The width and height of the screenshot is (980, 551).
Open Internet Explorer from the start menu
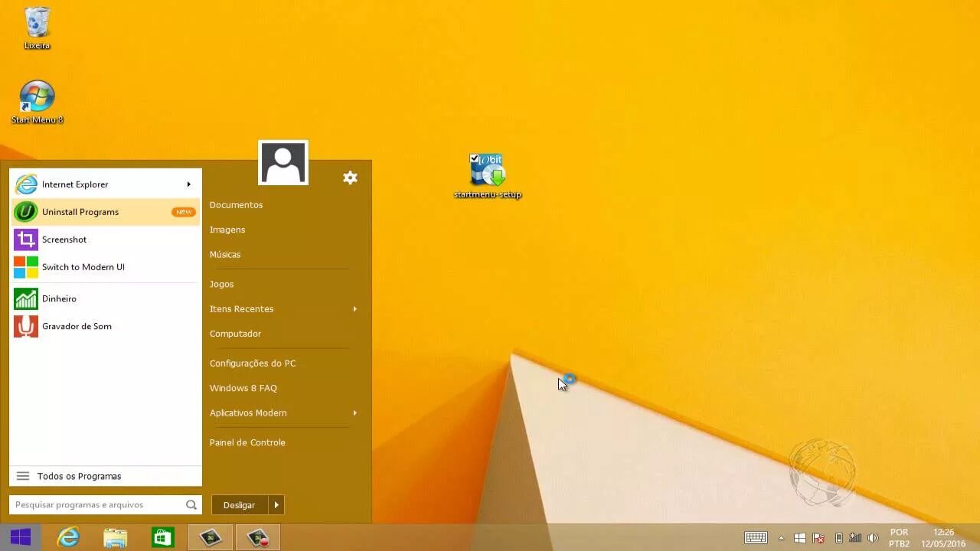[106, 184]
